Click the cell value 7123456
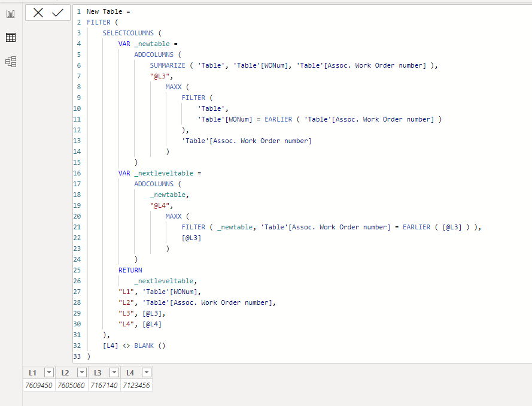Image resolution: width=532 pixels, height=406 pixels. coord(136,385)
